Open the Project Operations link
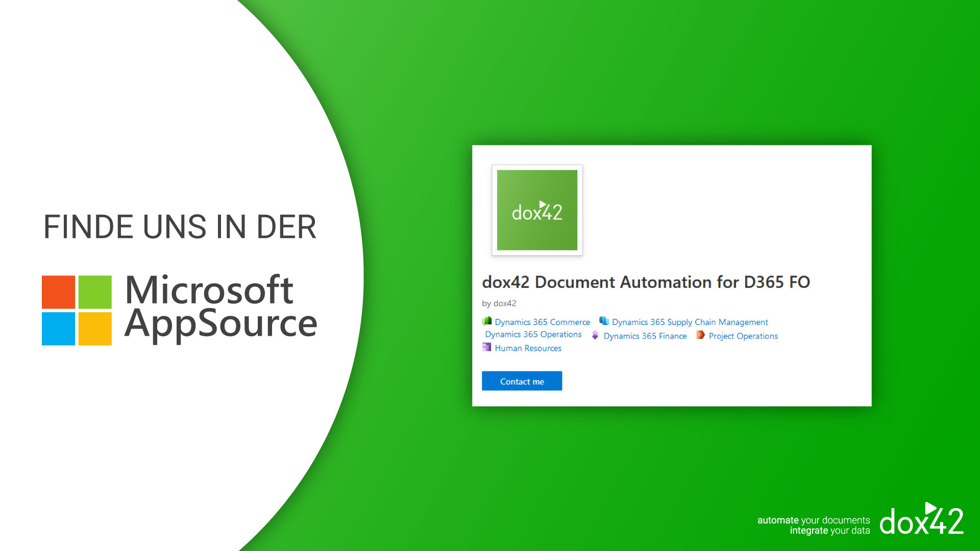 tap(743, 336)
